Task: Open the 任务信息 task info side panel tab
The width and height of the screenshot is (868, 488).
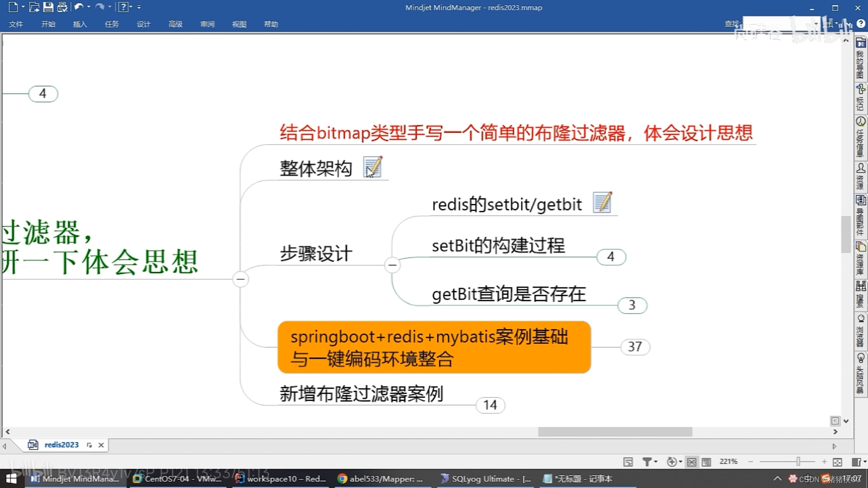Action: (861, 137)
